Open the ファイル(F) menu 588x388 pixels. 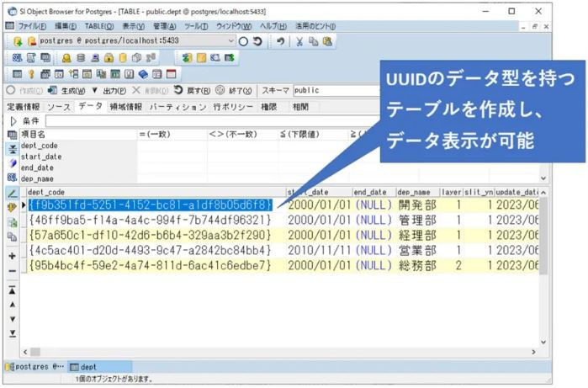click(32, 26)
